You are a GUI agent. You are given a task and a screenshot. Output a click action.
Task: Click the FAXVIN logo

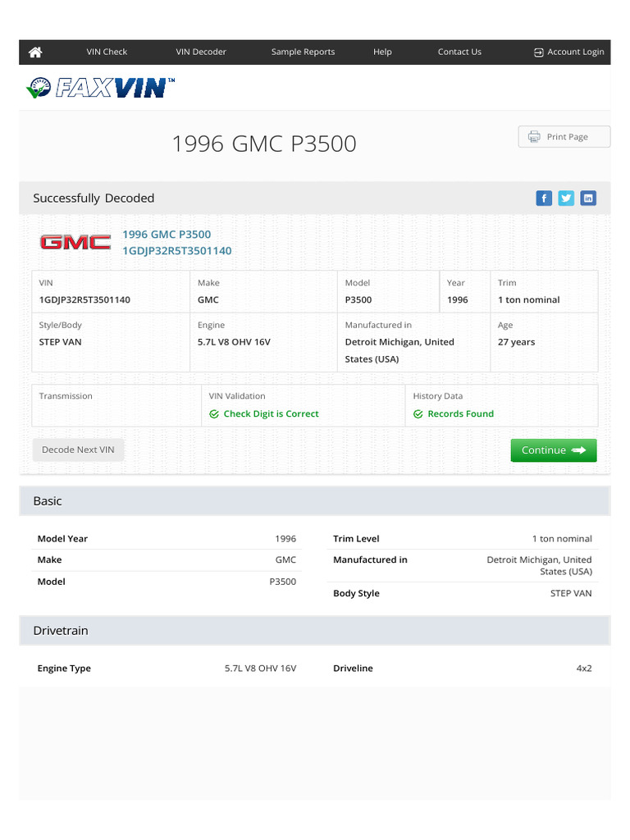tap(101, 88)
